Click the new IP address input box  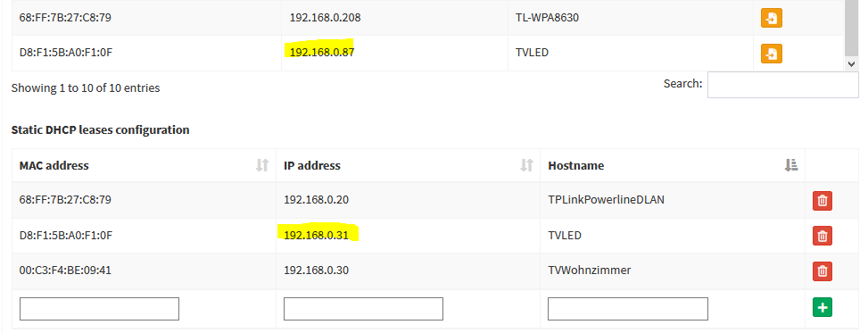tap(363, 309)
